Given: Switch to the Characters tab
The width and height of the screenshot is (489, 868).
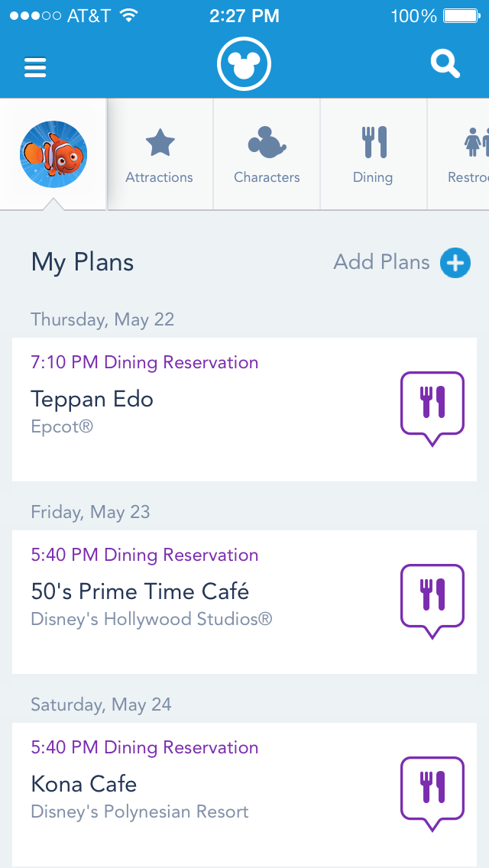Looking at the screenshot, I should click(x=267, y=155).
